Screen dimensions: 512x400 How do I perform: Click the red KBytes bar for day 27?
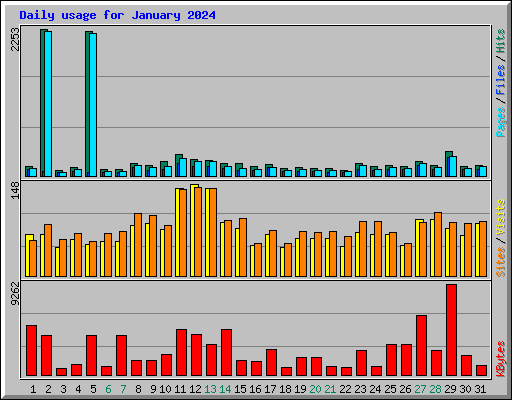point(421,345)
